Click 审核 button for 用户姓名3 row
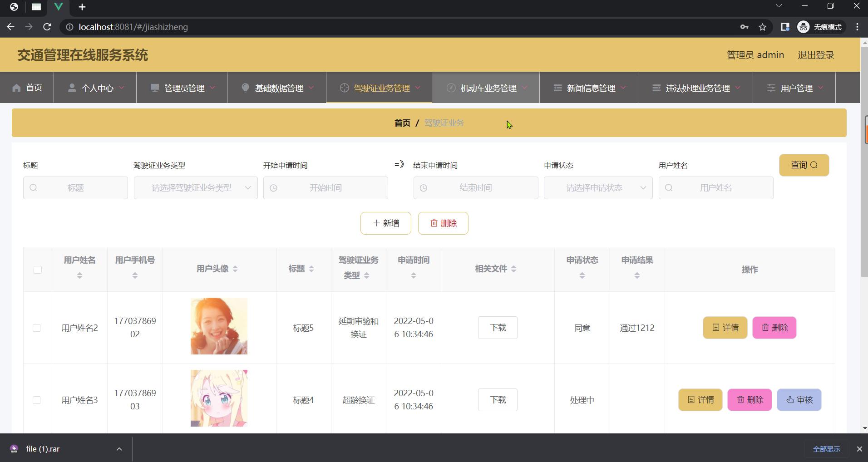The height and width of the screenshot is (462, 868). (x=799, y=400)
